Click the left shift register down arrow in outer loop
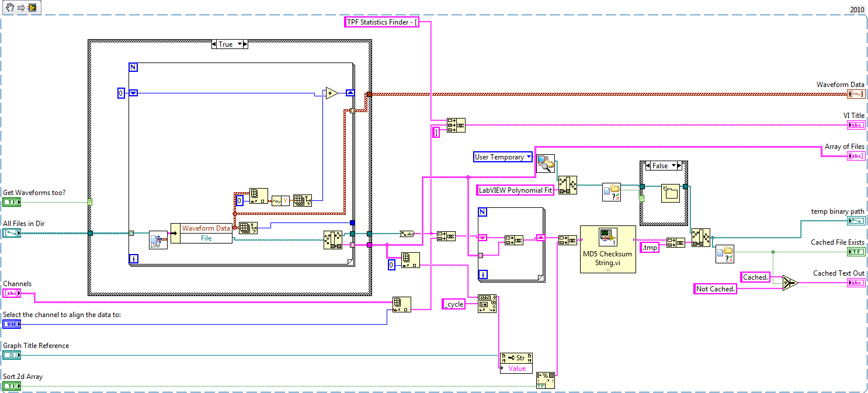This screenshot has height=393, width=868. click(x=133, y=92)
